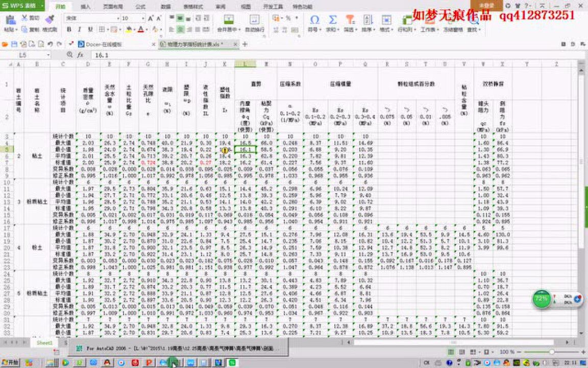588x368 pixels.
Task: Click the decrease font size icon
Action: click(159, 18)
